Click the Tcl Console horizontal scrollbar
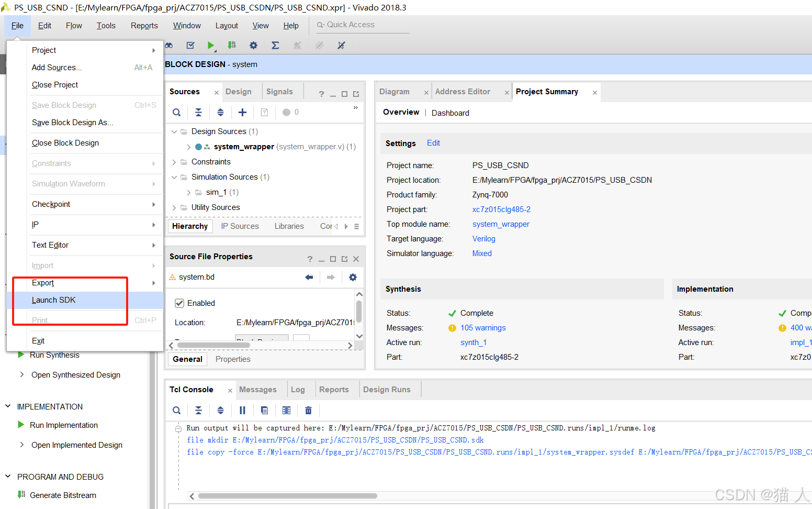The height and width of the screenshot is (509, 812). 287,496
